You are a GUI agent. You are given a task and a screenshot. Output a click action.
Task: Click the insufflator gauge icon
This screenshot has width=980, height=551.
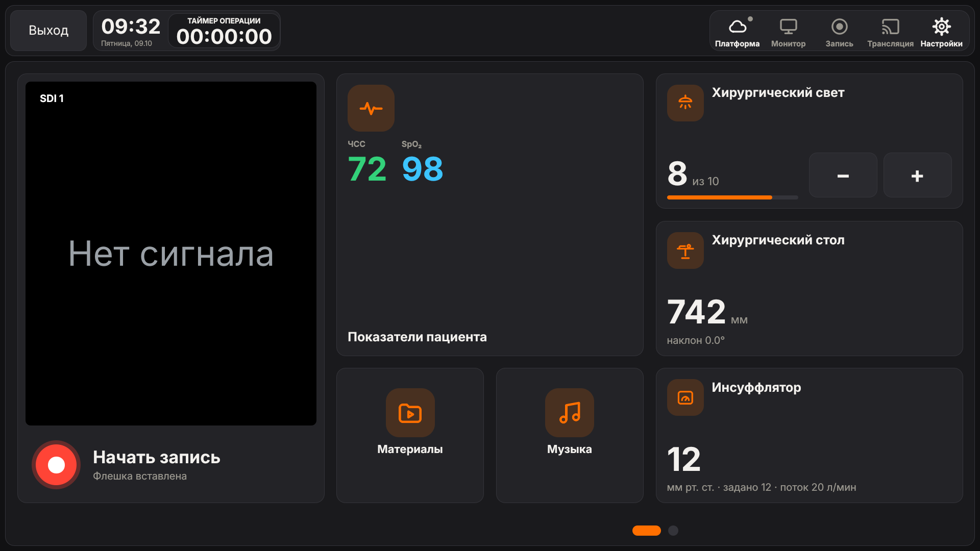[x=685, y=397]
